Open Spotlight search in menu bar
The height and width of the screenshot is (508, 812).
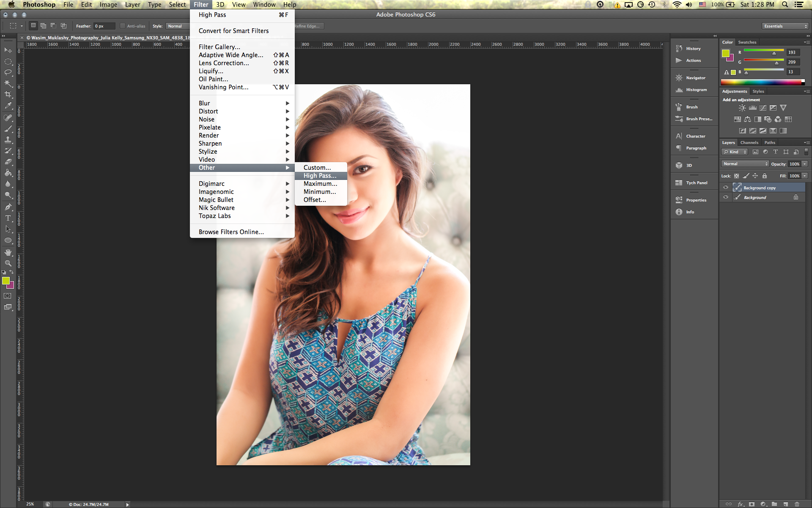pyautogui.click(x=785, y=5)
